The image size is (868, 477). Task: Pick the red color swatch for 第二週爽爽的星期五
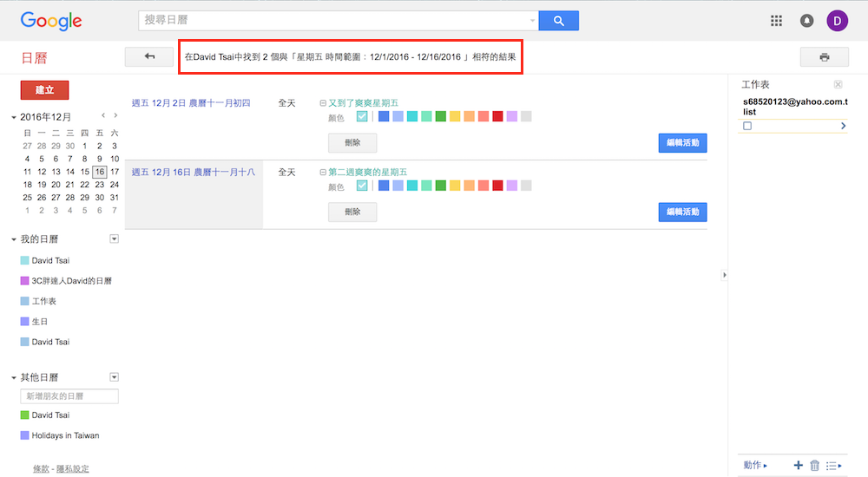pyautogui.click(x=497, y=186)
